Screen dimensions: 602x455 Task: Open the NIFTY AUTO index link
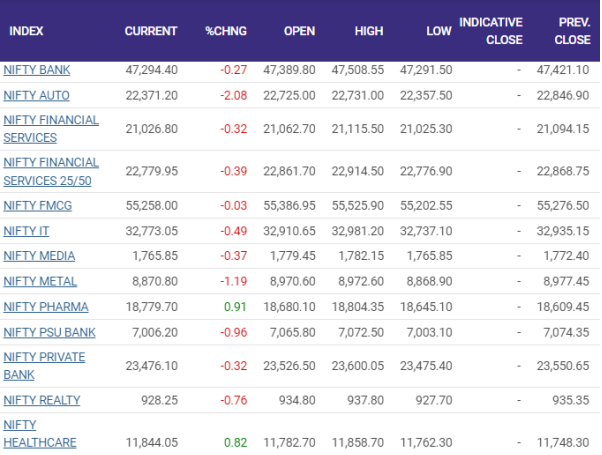pos(36,94)
